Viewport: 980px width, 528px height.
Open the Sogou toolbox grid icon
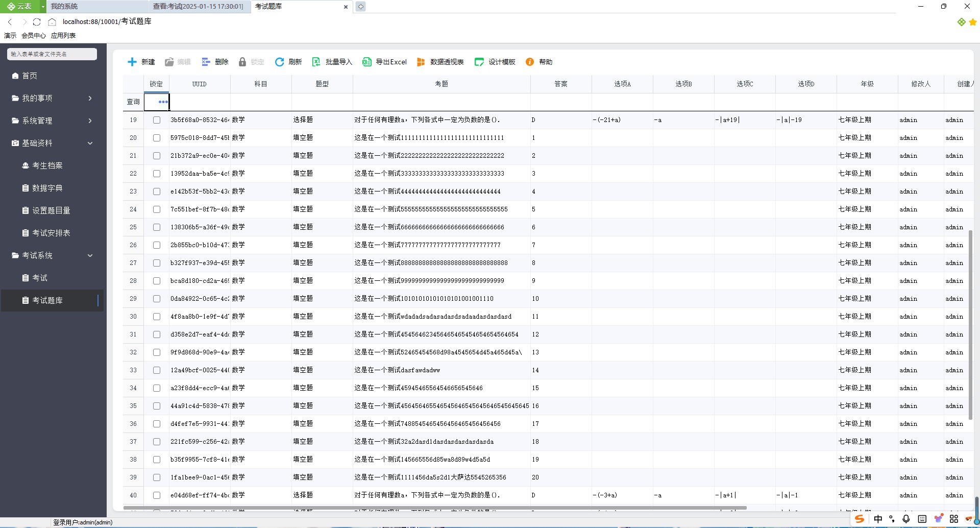(x=954, y=519)
